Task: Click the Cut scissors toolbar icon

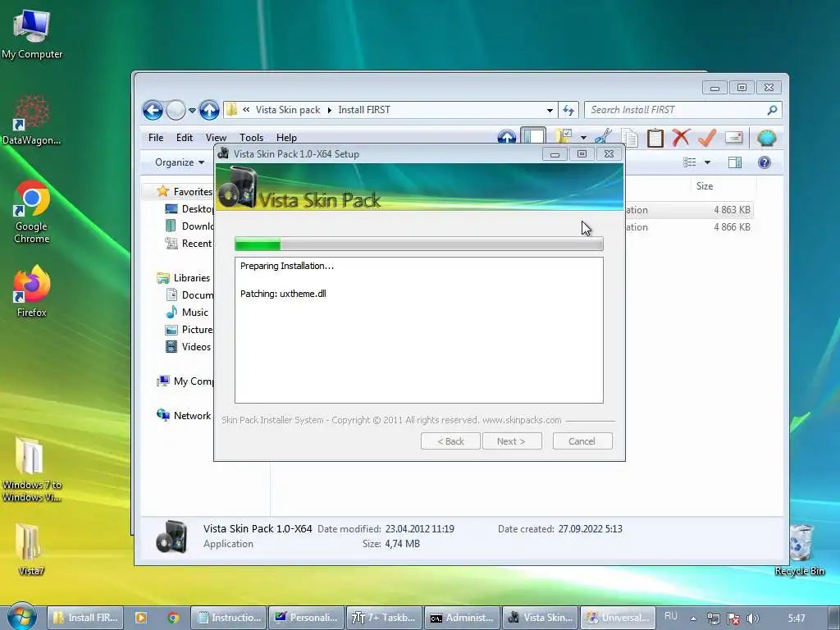Action: (604, 137)
